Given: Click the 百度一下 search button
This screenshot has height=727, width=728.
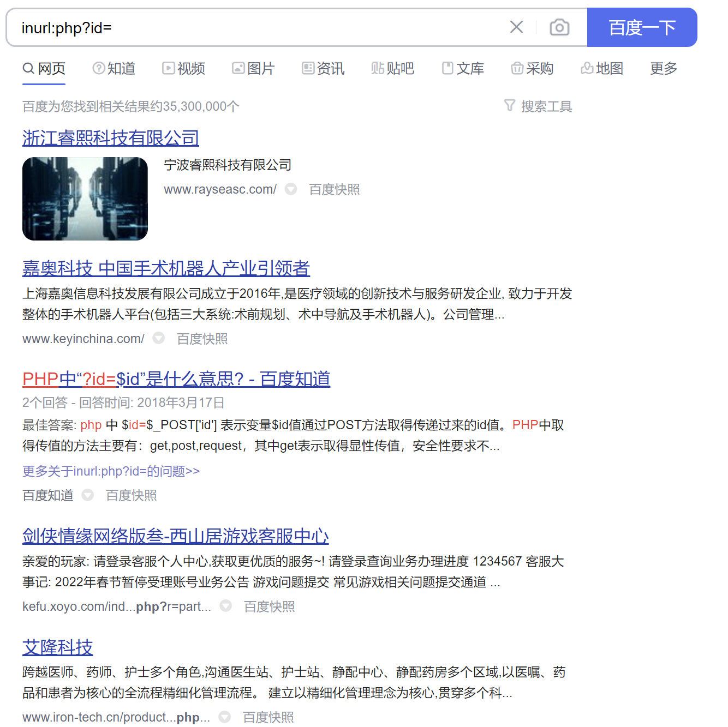Looking at the screenshot, I should tap(642, 27).
